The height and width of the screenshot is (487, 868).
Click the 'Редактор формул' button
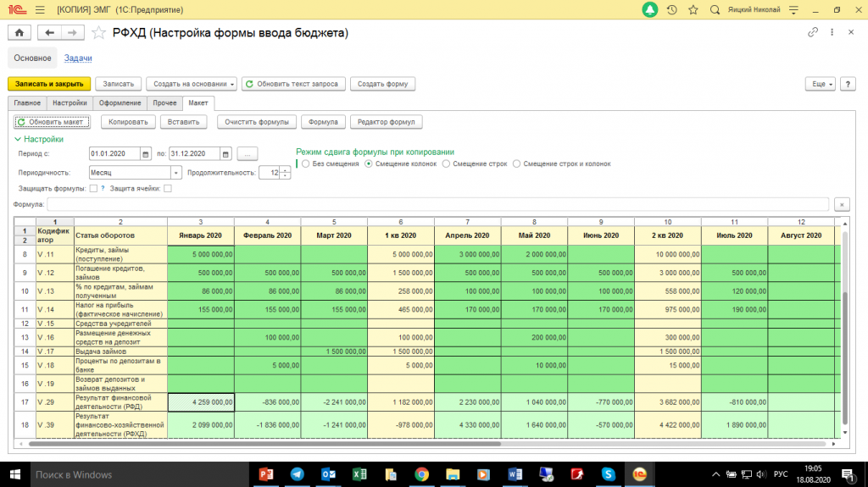(386, 122)
